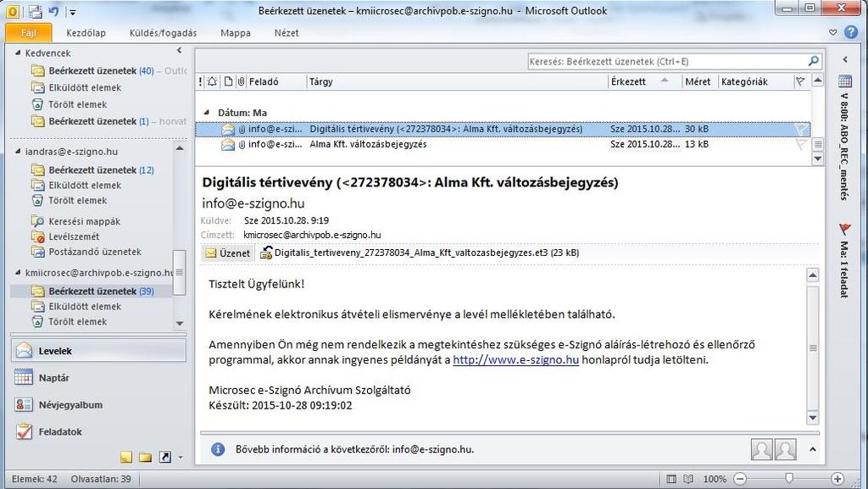Flag the Alma Kft. változásbejegyzés message
This screenshot has width=868, height=489.
click(x=800, y=144)
